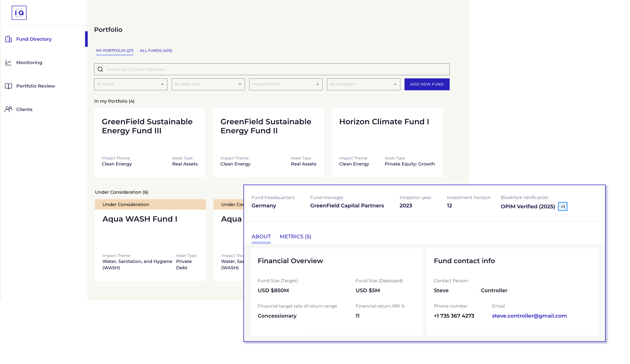The width and height of the screenshot is (630, 364).
Task: Open the Horizon Climate Fund I card
Action: 387,143
